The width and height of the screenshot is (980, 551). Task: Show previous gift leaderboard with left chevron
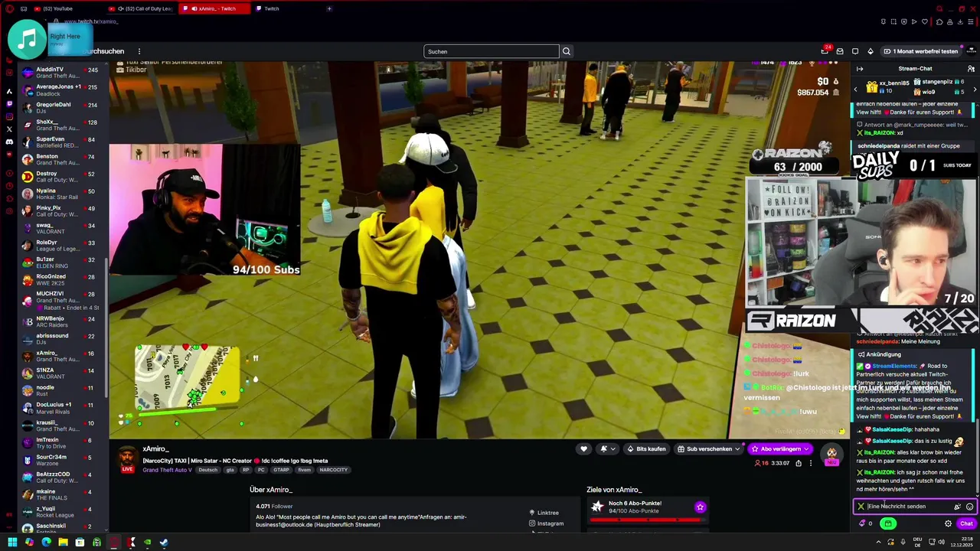(856, 90)
